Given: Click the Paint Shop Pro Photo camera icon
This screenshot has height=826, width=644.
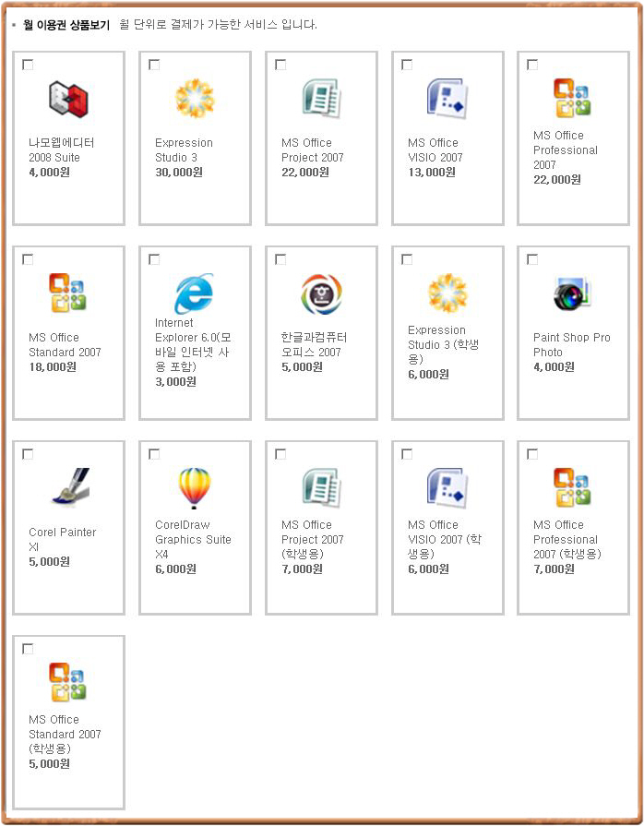Looking at the screenshot, I should click(572, 294).
